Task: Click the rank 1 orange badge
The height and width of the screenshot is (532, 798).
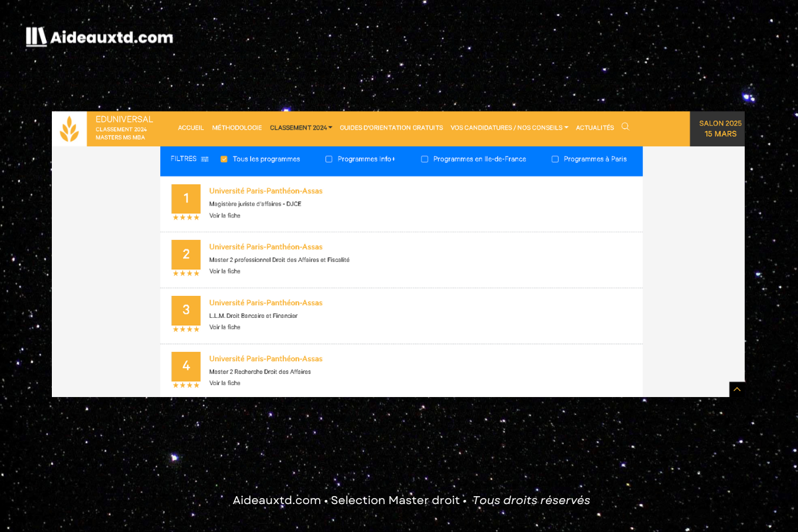Action: [x=186, y=198]
